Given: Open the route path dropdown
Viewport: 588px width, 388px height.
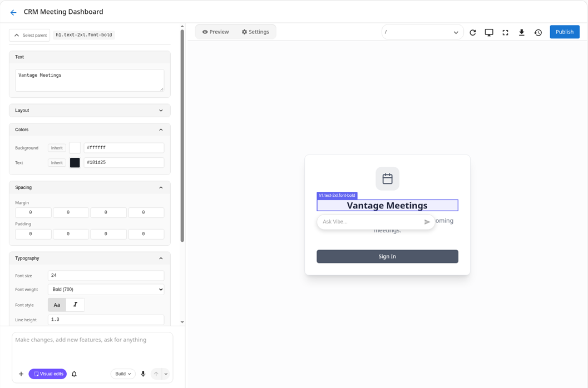Looking at the screenshot, I should point(422,32).
